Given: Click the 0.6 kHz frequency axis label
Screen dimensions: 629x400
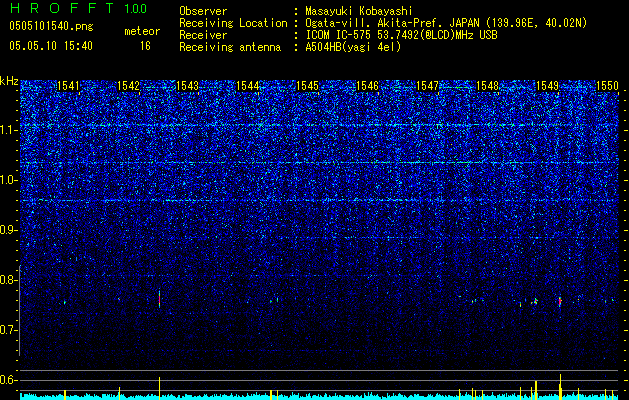Looking at the screenshot, I should (9, 380).
